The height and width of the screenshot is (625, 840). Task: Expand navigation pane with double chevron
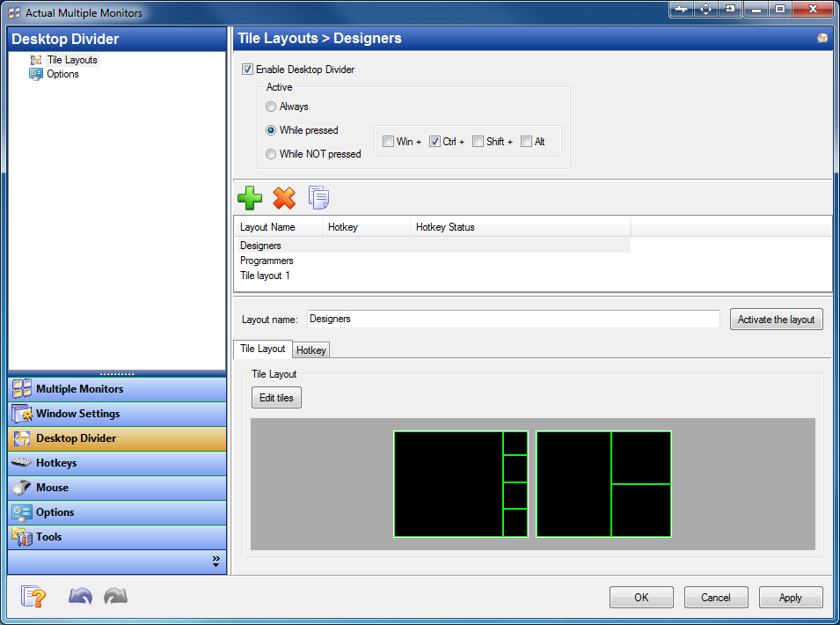[215, 562]
